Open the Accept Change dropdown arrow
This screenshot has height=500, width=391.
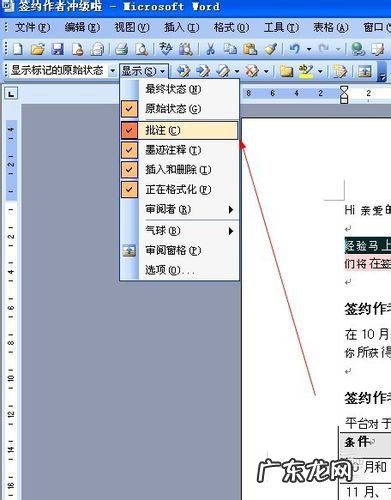[x=237, y=71]
